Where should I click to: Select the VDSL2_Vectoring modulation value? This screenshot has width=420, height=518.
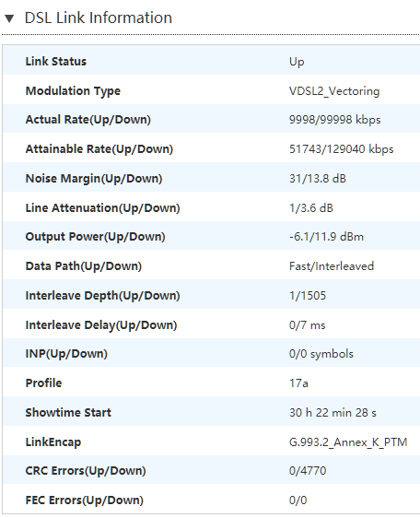click(334, 91)
